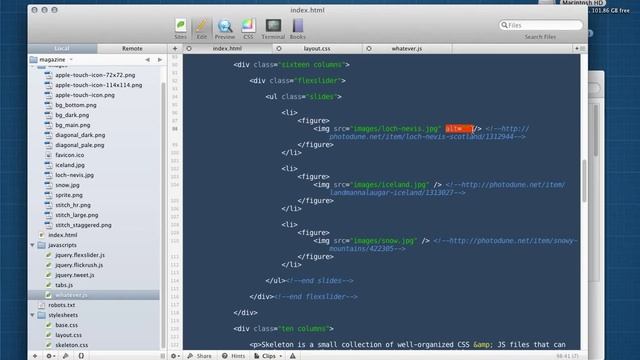Image resolution: width=640 pixels, height=360 pixels.
Task: Select tabs.js in javascripts folder
Action: coord(64,285)
